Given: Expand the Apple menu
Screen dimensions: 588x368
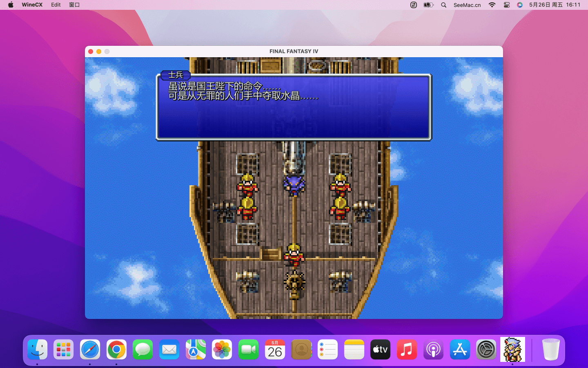Looking at the screenshot, I should [11, 5].
